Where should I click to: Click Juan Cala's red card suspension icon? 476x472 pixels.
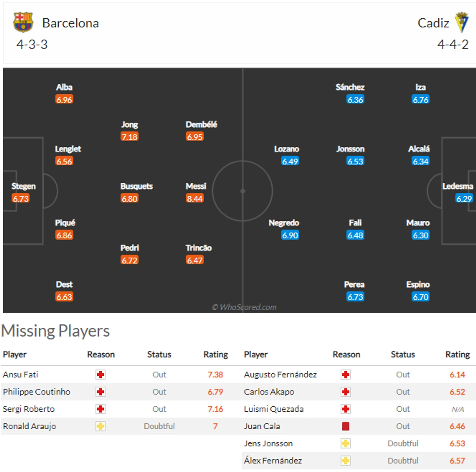pos(346,426)
